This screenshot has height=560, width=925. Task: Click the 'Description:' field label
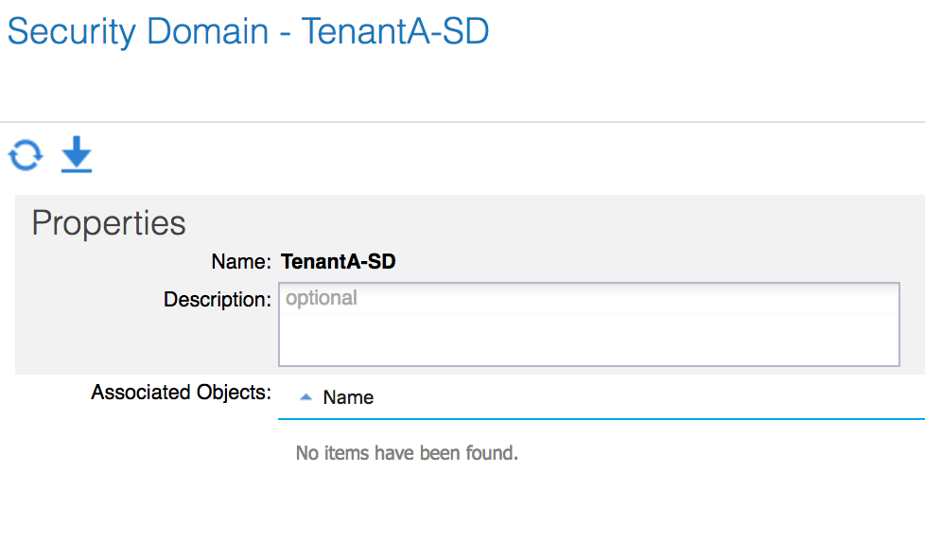pyautogui.click(x=218, y=299)
